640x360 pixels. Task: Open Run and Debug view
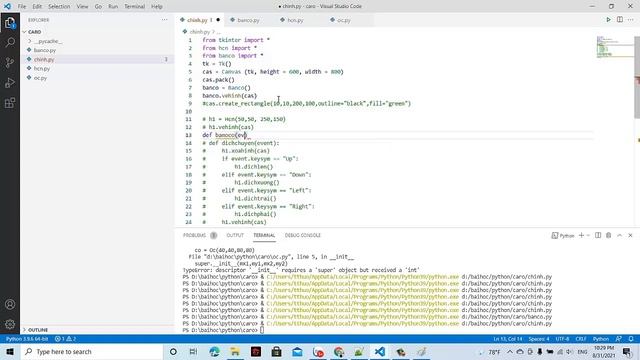(10, 82)
